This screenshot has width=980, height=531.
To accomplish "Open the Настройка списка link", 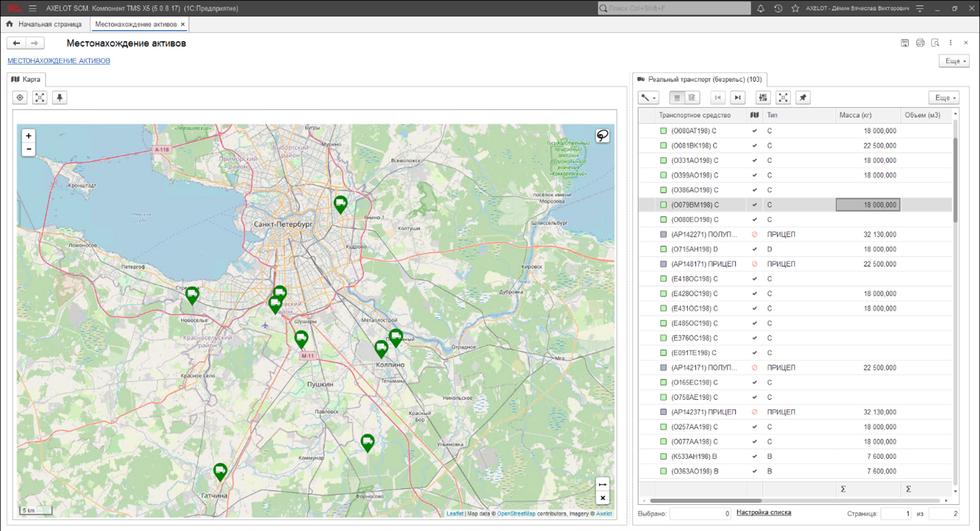I will pos(763,512).
